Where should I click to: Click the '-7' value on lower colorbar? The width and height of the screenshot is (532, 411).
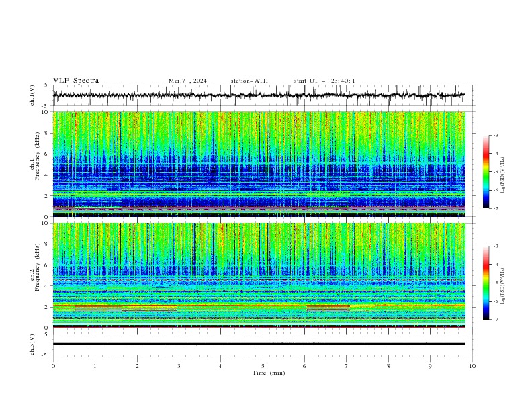tap(495, 319)
